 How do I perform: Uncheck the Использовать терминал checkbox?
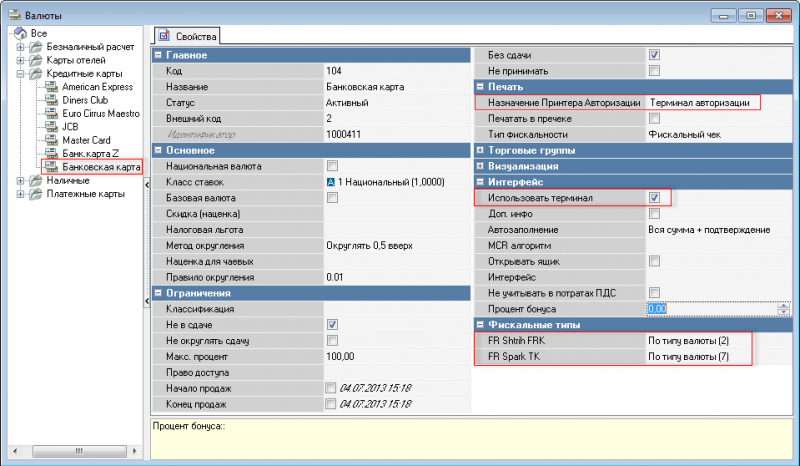pos(654,199)
